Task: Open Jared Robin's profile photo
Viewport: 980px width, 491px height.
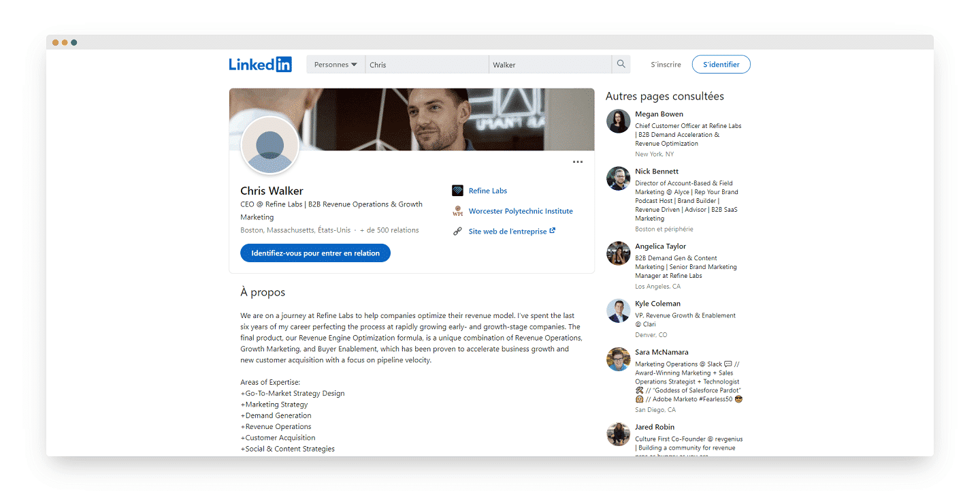Action: point(618,434)
